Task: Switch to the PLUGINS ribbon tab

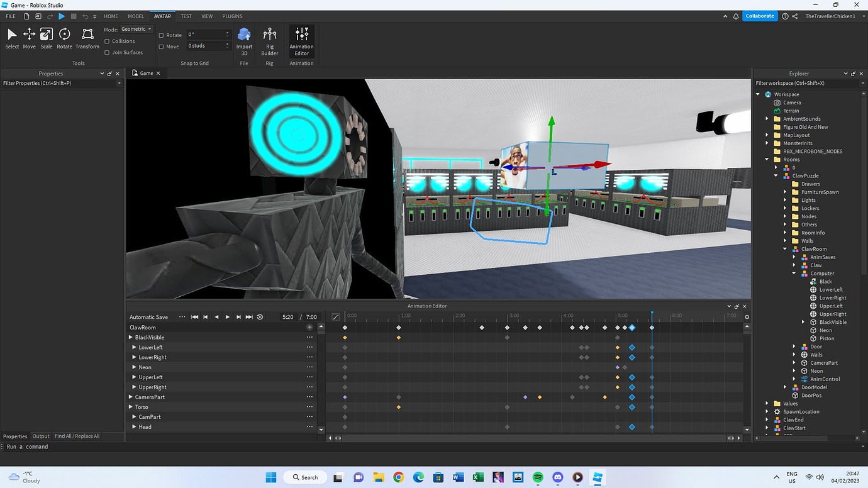Action: tap(232, 16)
